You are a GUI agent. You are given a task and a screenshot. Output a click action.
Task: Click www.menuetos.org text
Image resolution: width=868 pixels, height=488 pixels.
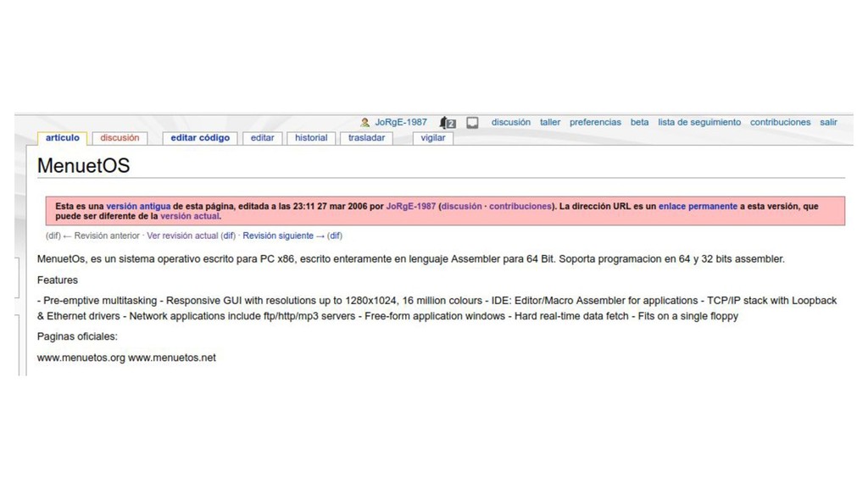(81, 358)
